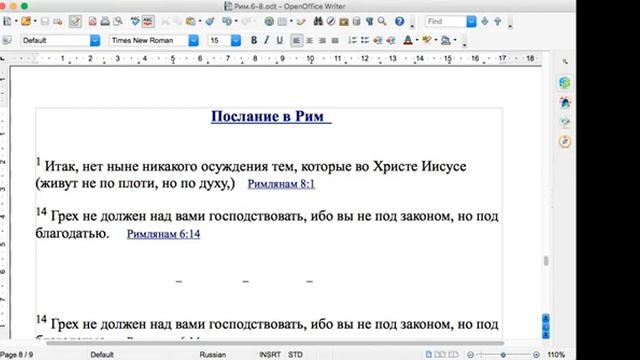The image size is (640, 360).
Task: Click the Print icon
Action: click(105, 21)
